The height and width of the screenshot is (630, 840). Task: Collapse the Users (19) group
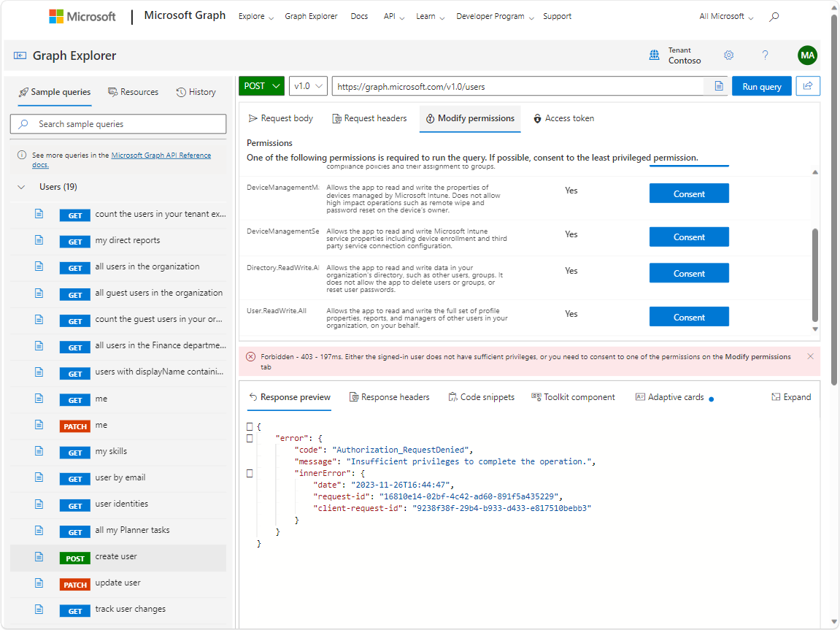coord(21,187)
